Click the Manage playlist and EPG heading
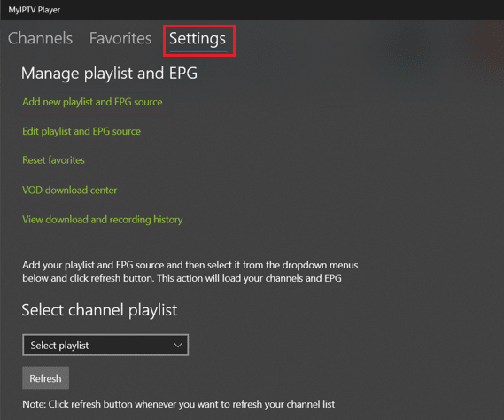Image resolution: width=504 pixels, height=420 pixels. pyautogui.click(x=109, y=74)
